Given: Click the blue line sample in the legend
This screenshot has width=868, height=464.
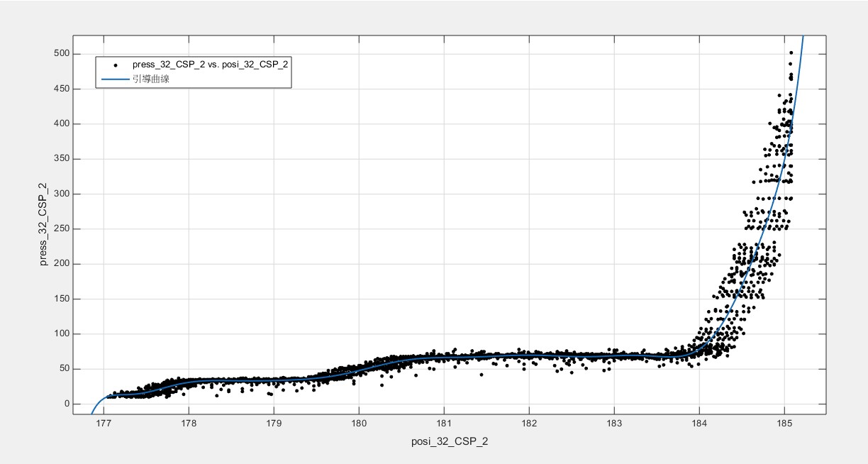Looking at the screenshot, I should tap(115, 79).
